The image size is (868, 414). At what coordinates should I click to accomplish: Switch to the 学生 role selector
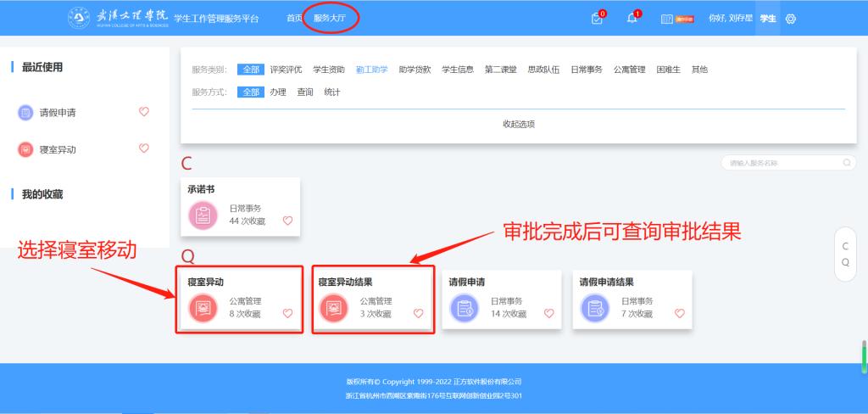[768, 19]
